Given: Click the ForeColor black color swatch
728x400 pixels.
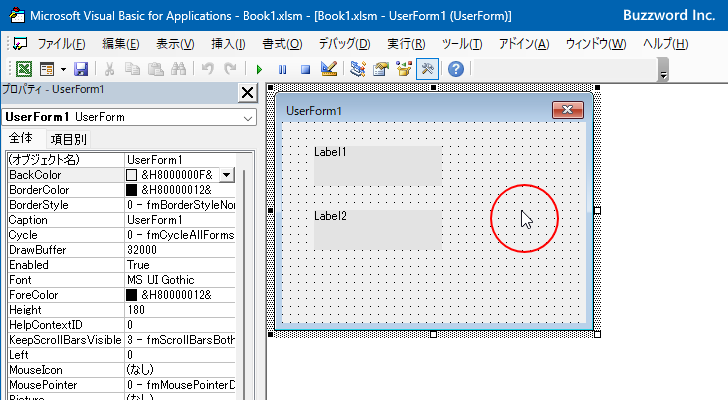Looking at the screenshot, I should coord(131,295).
